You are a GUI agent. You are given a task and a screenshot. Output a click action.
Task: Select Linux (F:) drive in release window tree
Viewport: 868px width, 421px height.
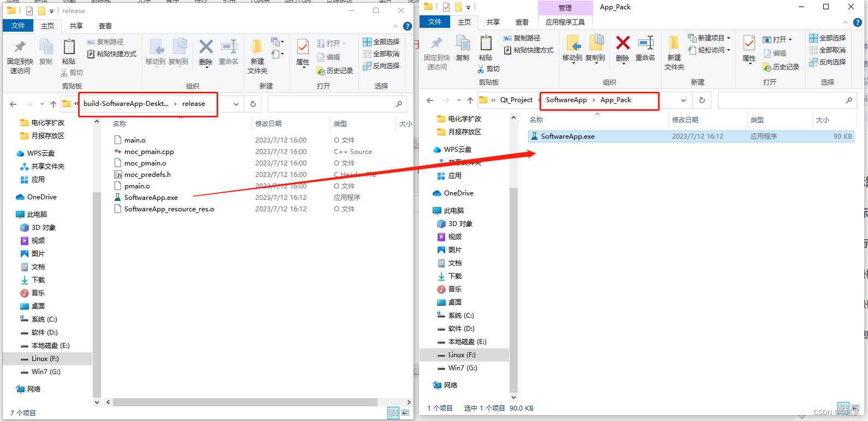pyautogui.click(x=45, y=359)
